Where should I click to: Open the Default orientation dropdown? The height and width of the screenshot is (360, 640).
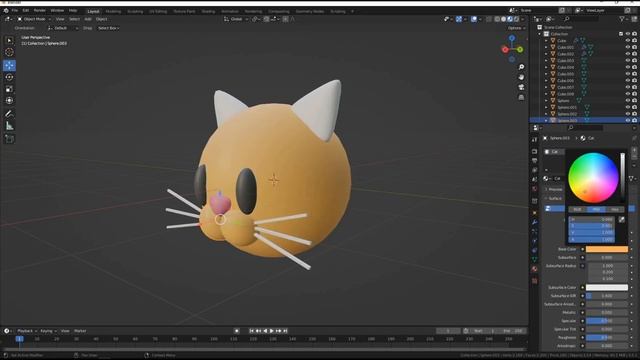point(63,28)
